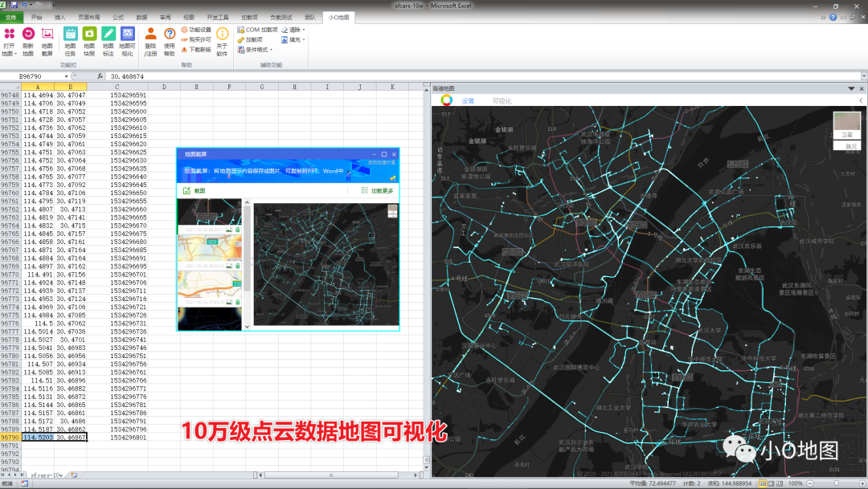Click the 加载项 add-ins button
868x489 pixels.
click(250, 40)
